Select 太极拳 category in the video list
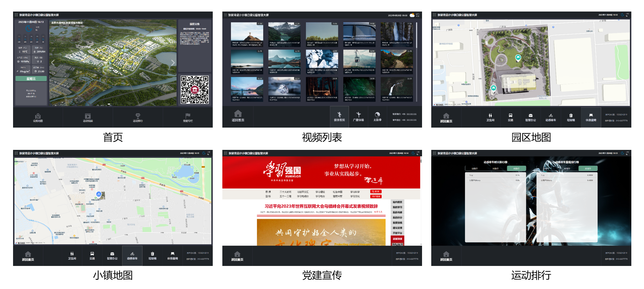This screenshot has height=289, width=644. click(x=377, y=116)
